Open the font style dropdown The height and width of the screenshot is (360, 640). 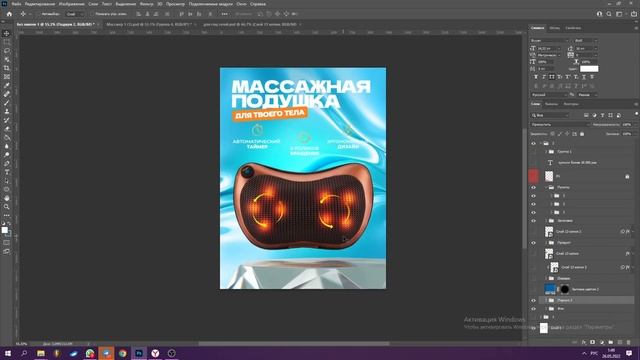pos(586,41)
